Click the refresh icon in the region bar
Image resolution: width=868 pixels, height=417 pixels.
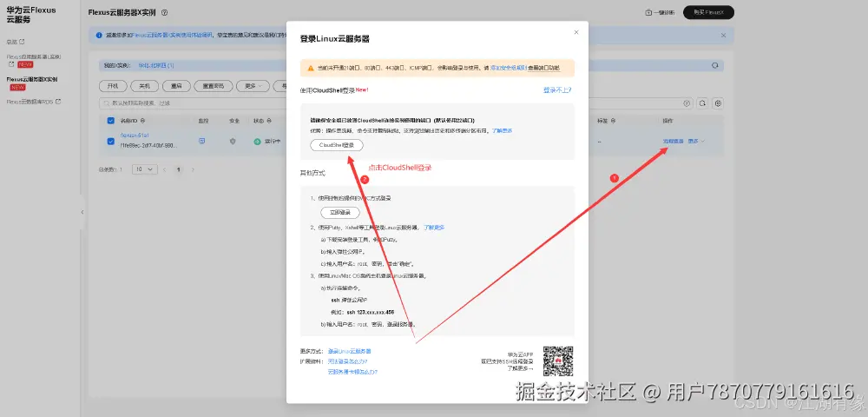(714, 65)
